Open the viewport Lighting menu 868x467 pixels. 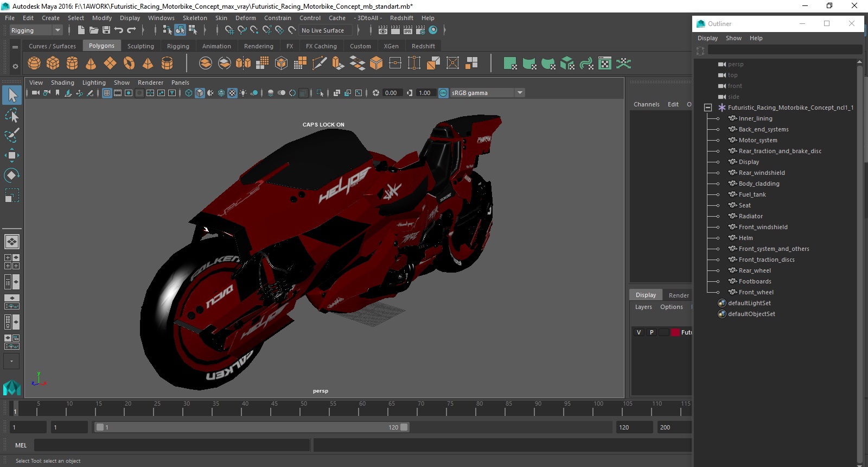pos(94,83)
